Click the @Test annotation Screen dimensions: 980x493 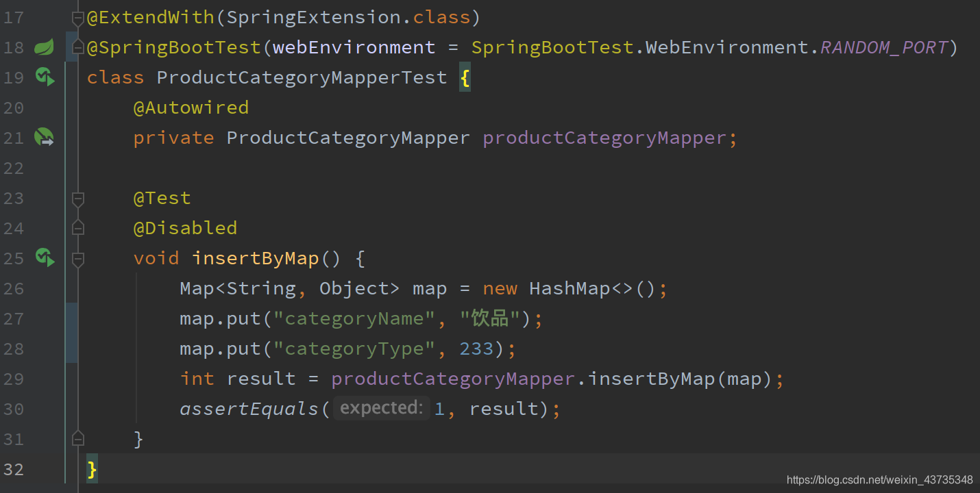[162, 198]
